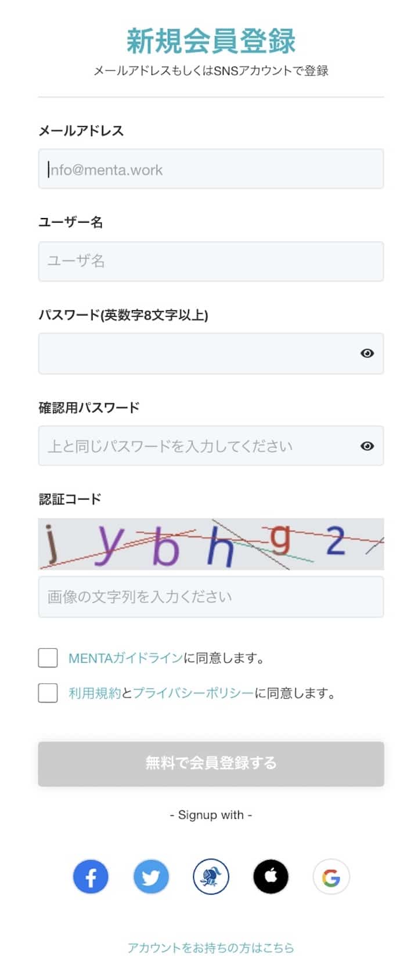Open the 利用規約 link
The image size is (418, 980).
95,693
